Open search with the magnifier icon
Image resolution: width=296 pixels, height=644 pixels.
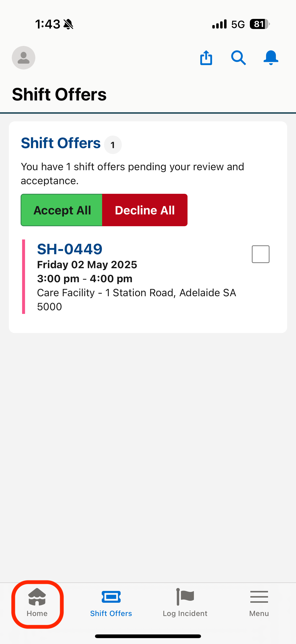tap(238, 58)
